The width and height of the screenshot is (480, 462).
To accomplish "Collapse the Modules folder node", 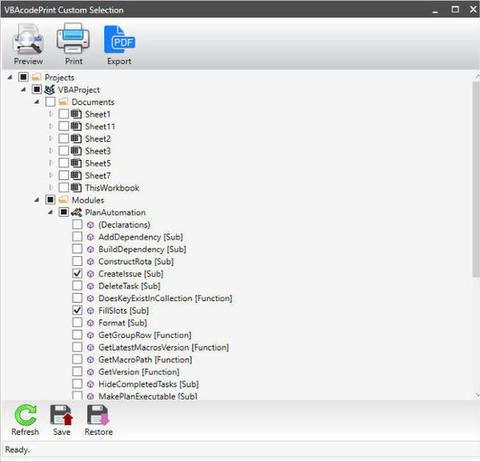I will pos(37,200).
